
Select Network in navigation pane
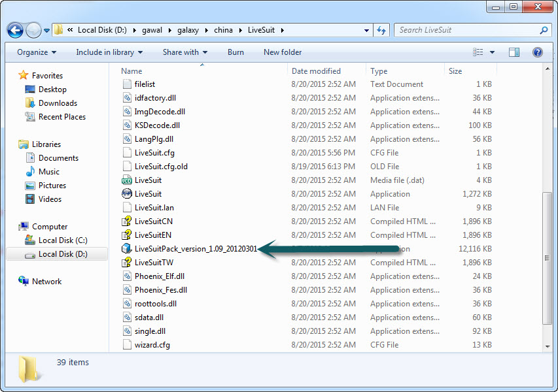tap(40, 281)
